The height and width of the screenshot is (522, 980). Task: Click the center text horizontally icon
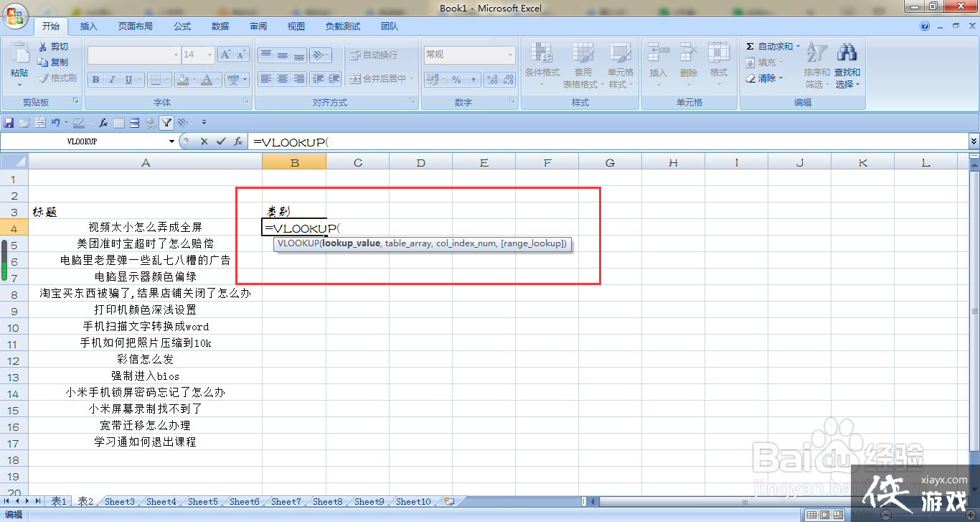[283, 79]
